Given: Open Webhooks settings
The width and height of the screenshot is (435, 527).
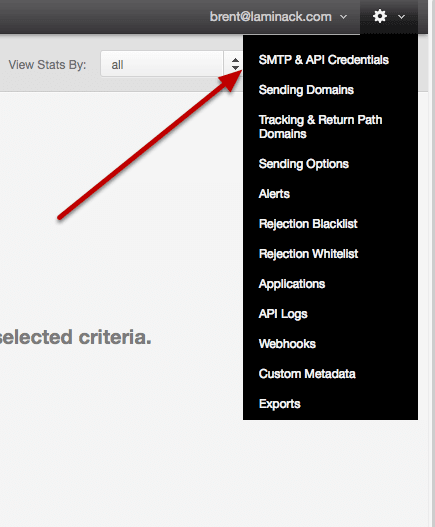Looking at the screenshot, I should 287,344.
